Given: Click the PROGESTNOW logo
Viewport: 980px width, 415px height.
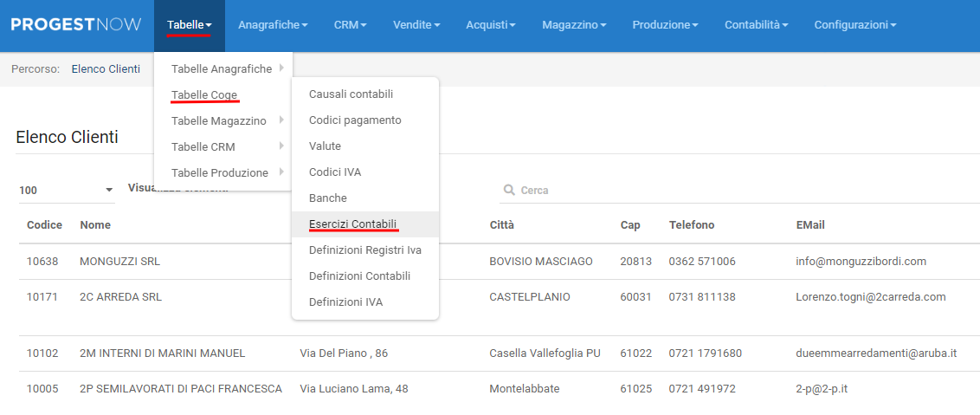Looking at the screenshot, I should (76, 25).
